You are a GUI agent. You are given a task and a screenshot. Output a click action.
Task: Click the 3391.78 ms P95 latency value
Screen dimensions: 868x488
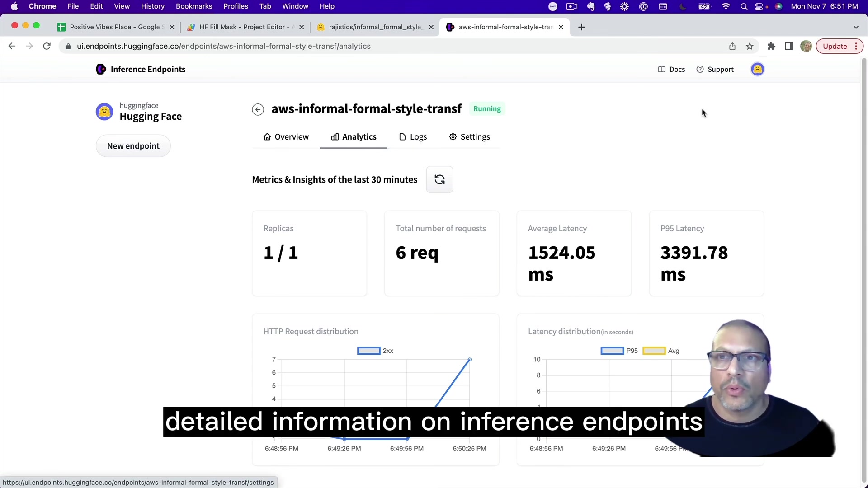point(694,263)
